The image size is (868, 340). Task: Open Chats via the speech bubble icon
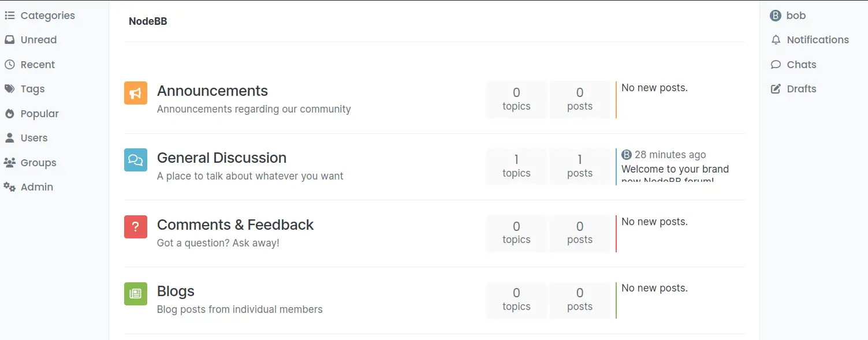[x=776, y=65]
